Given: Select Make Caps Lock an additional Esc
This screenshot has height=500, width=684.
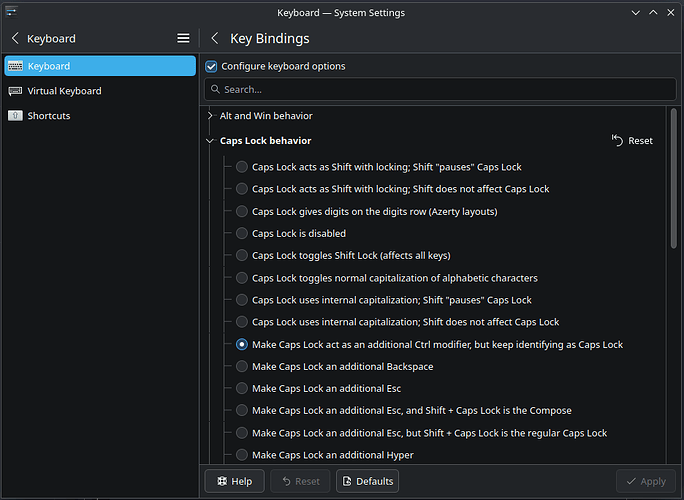Looking at the screenshot, I should point(242,388).
